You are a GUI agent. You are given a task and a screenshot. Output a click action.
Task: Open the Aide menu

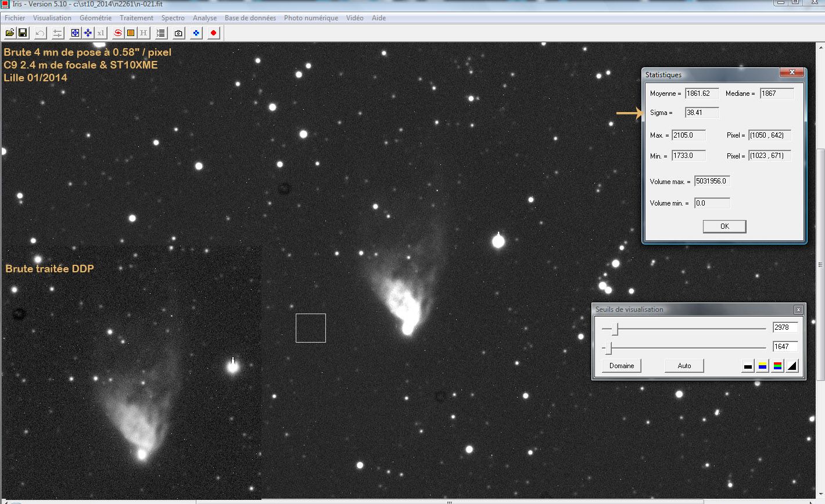click(379, 18)
